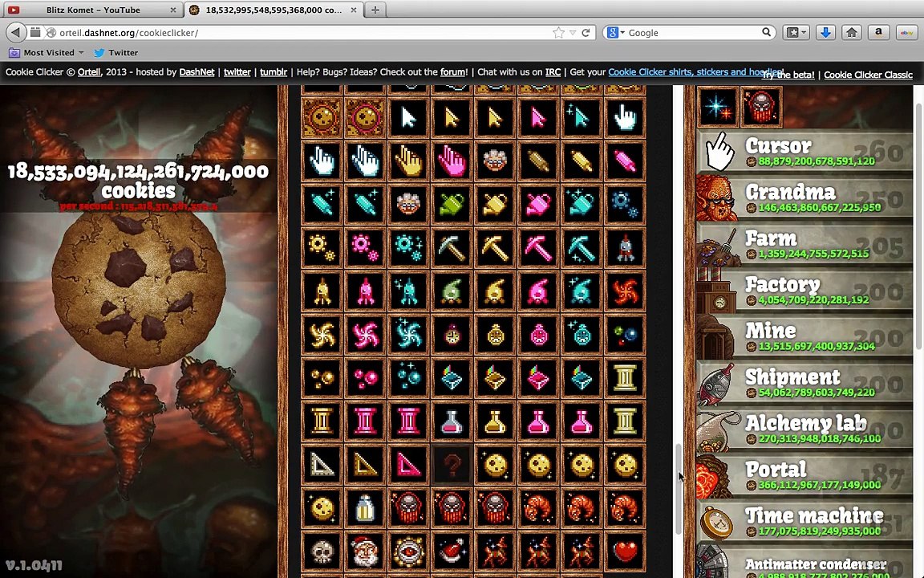The width and height of the screenshot is (924, 578).
Task: Open a new browser tab
Action: [x=375, y=10]
